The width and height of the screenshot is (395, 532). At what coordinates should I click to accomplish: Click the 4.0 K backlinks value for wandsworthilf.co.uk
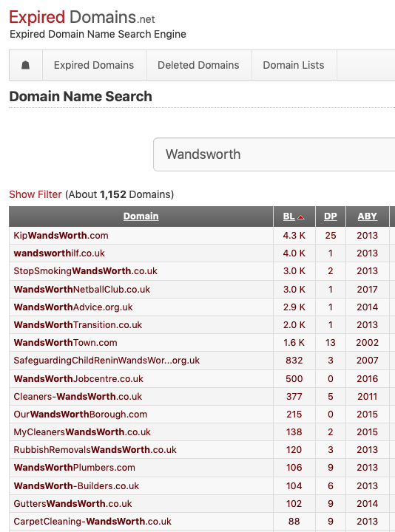point(294,253)
